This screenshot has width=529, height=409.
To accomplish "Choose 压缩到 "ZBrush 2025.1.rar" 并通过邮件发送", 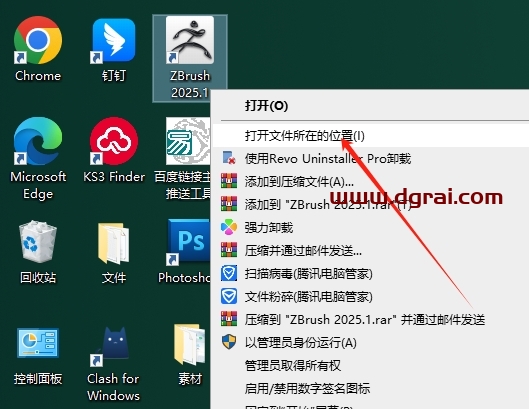I will (371, 319).
